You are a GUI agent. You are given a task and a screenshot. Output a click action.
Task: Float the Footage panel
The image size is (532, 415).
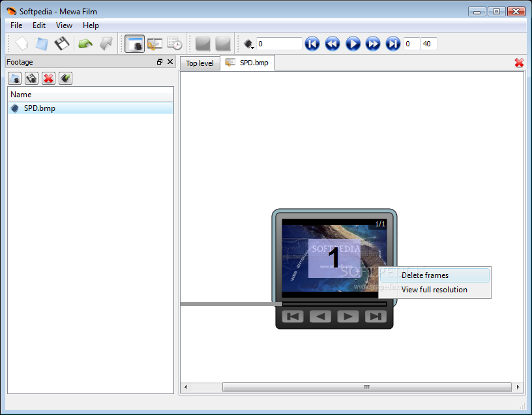point(160,62)
